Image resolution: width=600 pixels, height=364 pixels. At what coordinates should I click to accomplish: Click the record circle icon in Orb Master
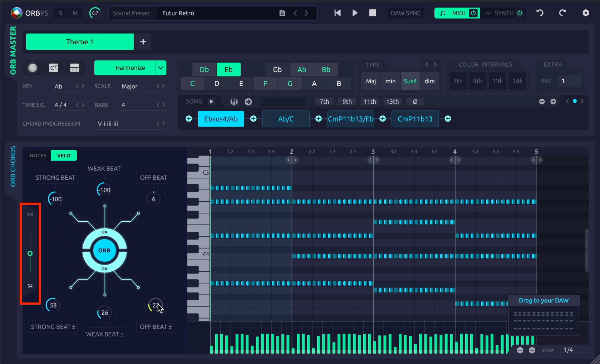(x=33, y=68)
